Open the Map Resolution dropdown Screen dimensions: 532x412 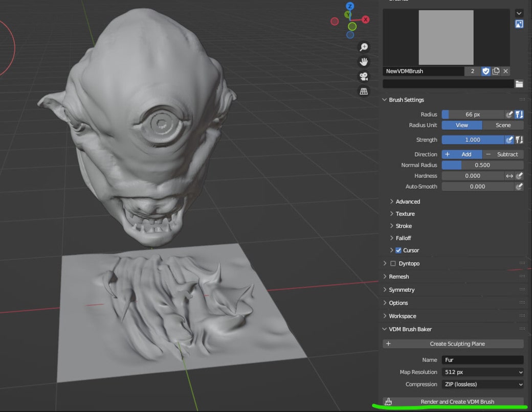pyautogui.click(x=482, y=372)
